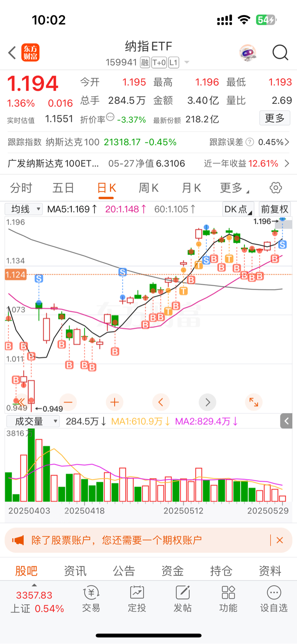Image resolution: width=297 pixels, height=644 pixels.
Task: Tap the search magnifier icon
Action: (280, 53)
